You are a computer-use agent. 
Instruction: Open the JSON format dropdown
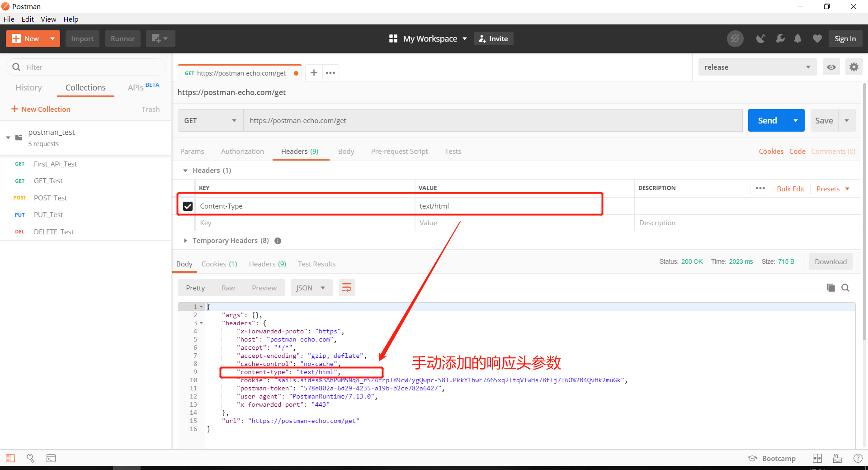coord(311,288)
